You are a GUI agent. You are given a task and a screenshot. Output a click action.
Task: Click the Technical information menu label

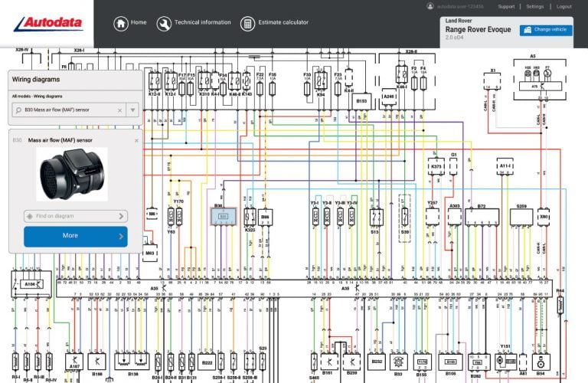[202, 23]
